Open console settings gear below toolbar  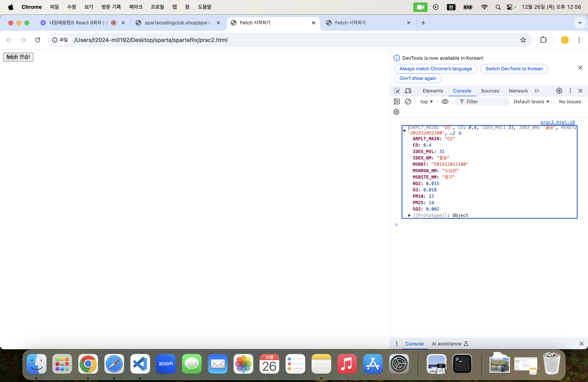pos(397,112)
